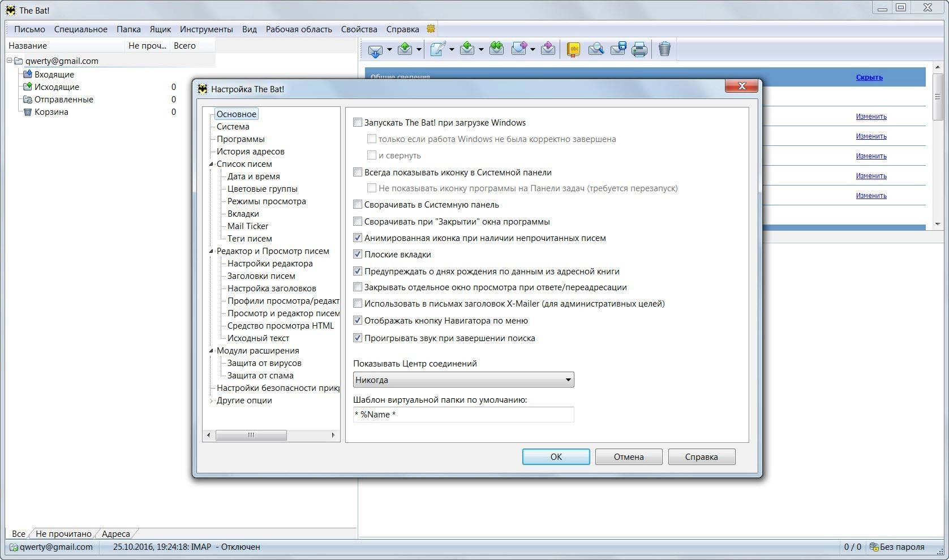Open the Send mail dropdown arrow
Viewport: 949px width, 560px height.
point(419,50)
